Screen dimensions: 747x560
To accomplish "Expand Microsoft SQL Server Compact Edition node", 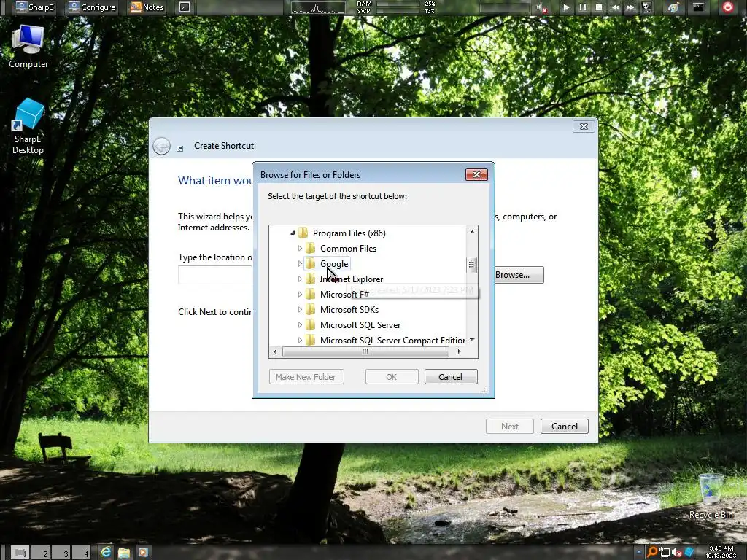I will click(x=300, y=340).
